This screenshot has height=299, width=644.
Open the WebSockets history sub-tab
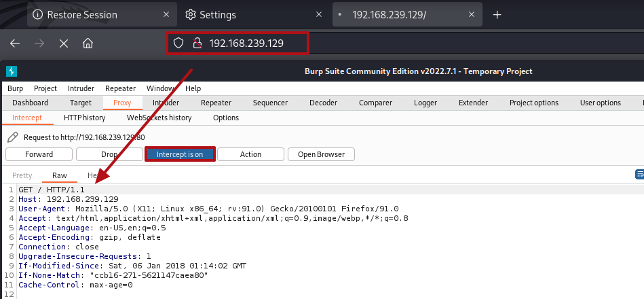click(159, 118)
